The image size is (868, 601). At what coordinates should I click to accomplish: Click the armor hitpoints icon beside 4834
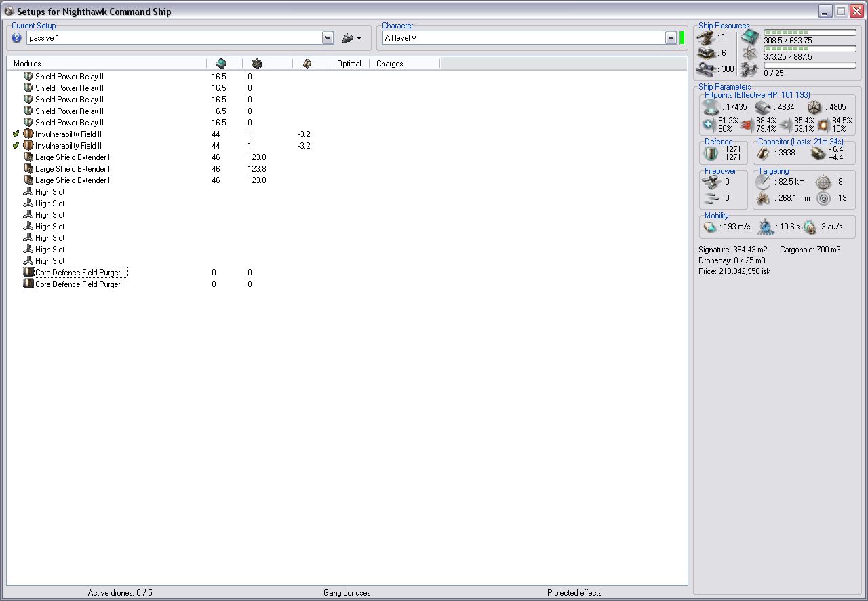(x=764, y=107)
